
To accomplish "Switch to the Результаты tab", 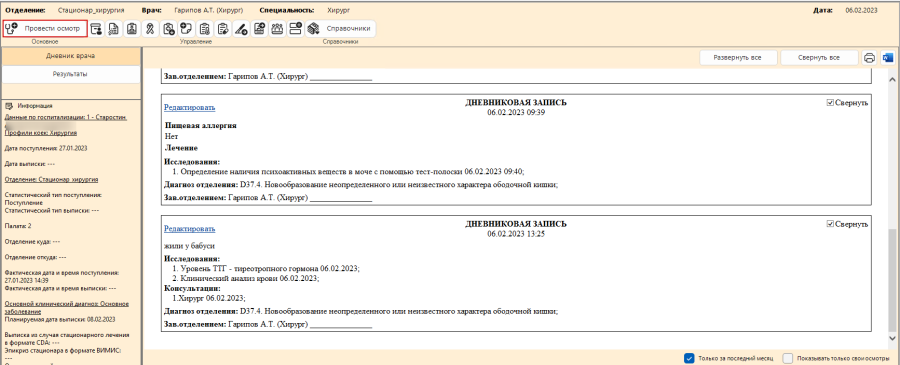I will point(71,74).
